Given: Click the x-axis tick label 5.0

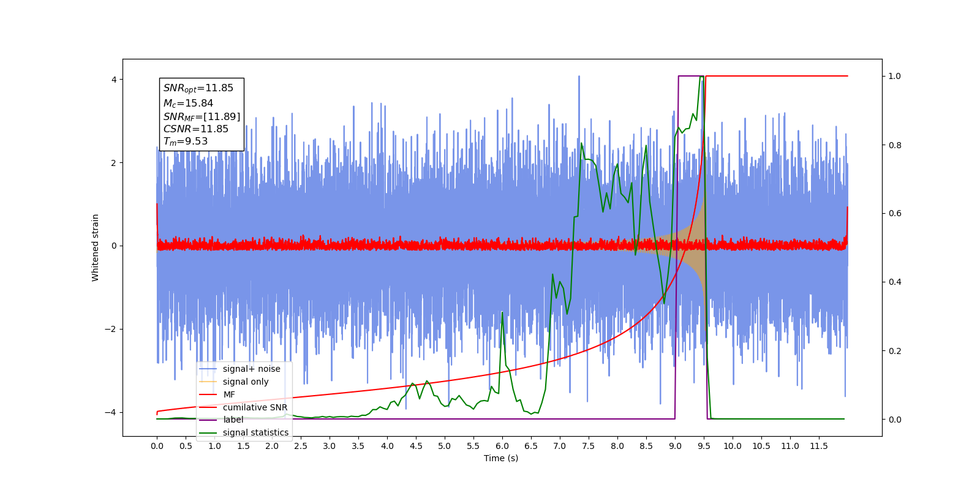Looking at the screenshot, I should coord(445,446).
